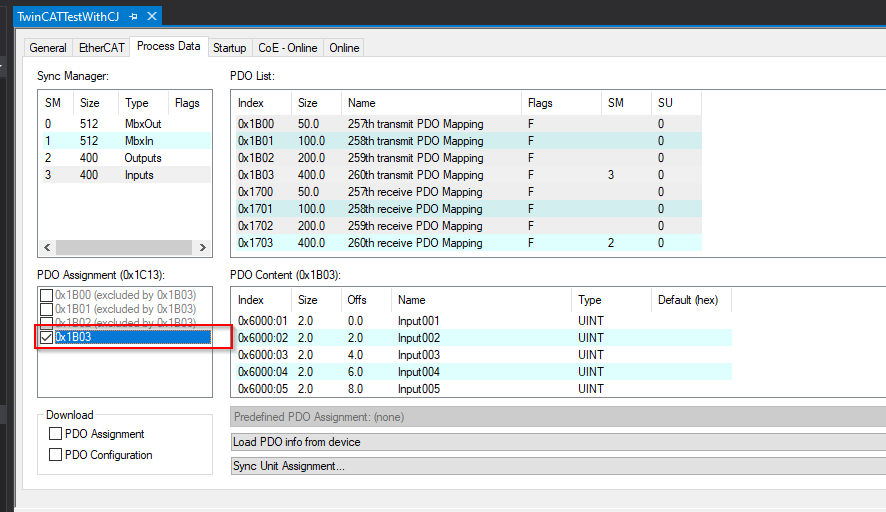Select PDO Content row Input001
Image resolution: width=886 pixels, height=512 pixels.
[x=484, y=320]
